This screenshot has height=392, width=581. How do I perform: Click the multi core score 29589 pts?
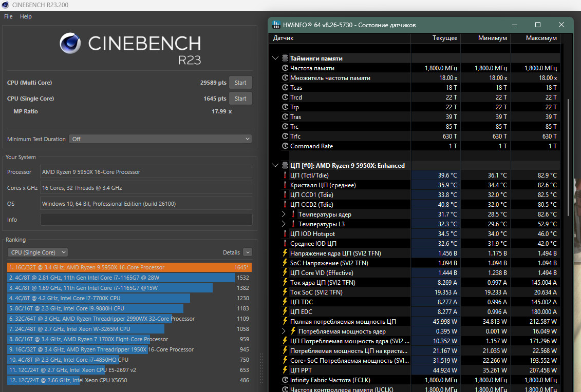pyautogui.click(x=213, y=83)
